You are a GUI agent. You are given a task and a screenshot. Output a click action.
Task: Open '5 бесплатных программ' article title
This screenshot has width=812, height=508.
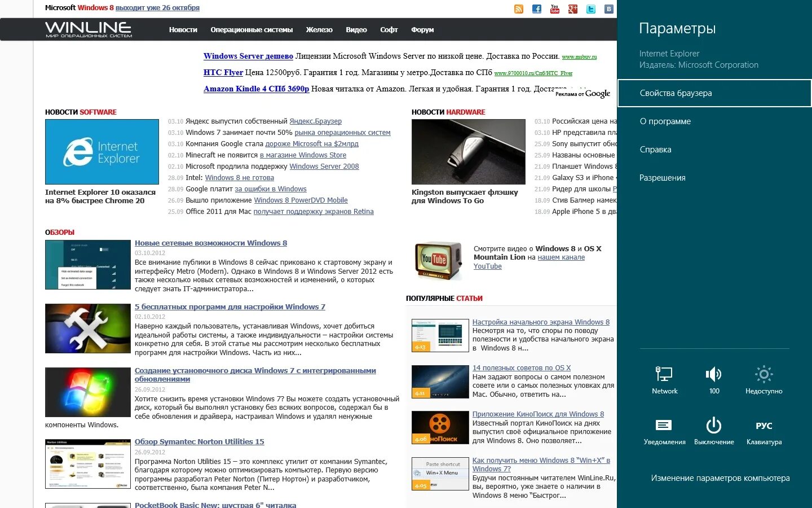tap(230, 307)
